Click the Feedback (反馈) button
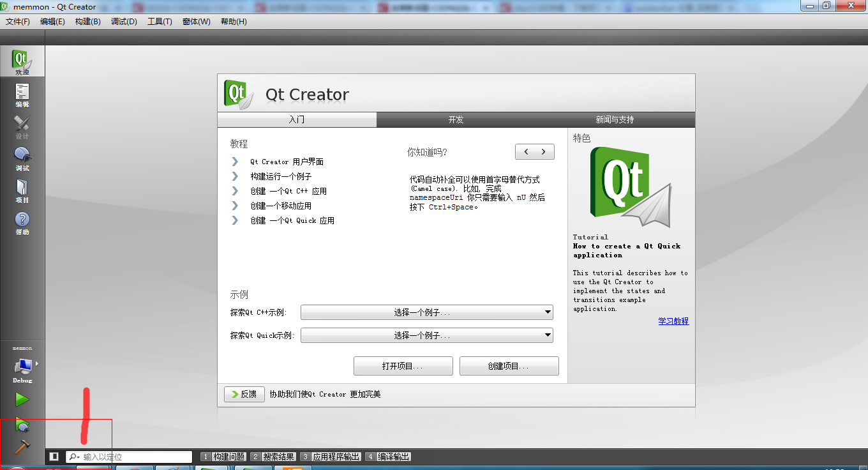868x470 pixels. 244,395
